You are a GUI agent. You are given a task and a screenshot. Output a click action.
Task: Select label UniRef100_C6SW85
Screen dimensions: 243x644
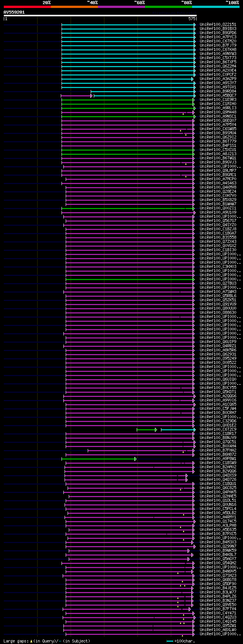click(218, 129)
